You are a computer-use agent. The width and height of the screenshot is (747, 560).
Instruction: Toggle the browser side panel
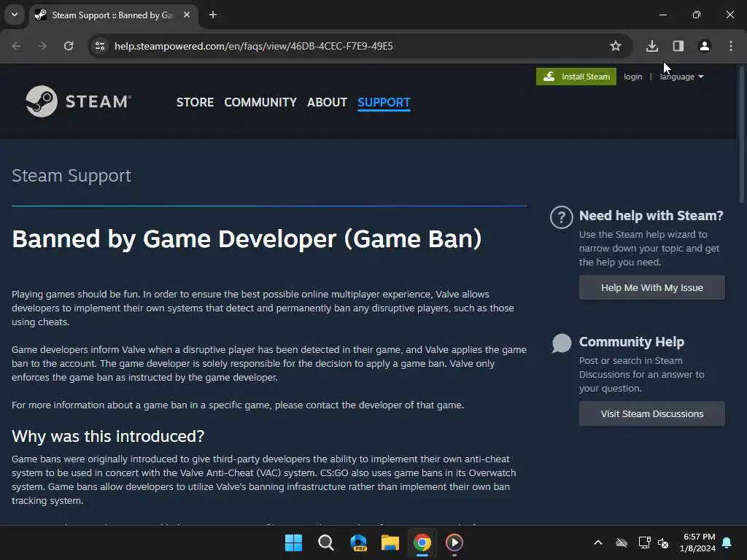click(x=678, y=46)
